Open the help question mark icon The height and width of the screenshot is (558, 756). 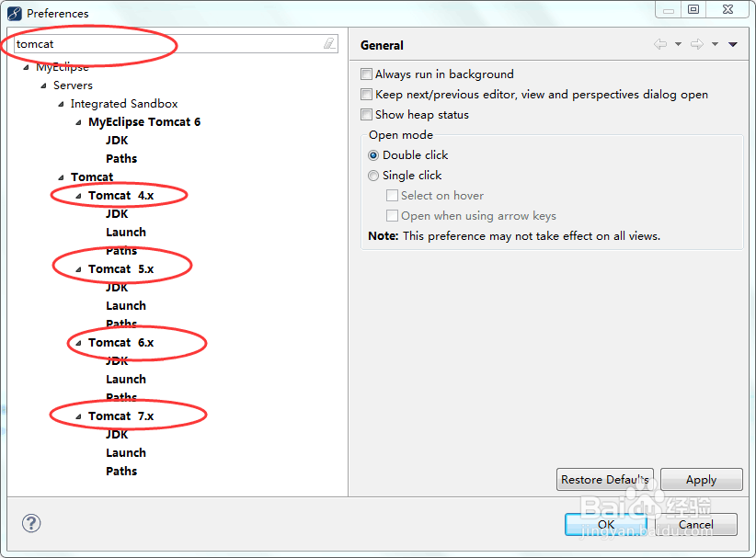click(31, 523)
